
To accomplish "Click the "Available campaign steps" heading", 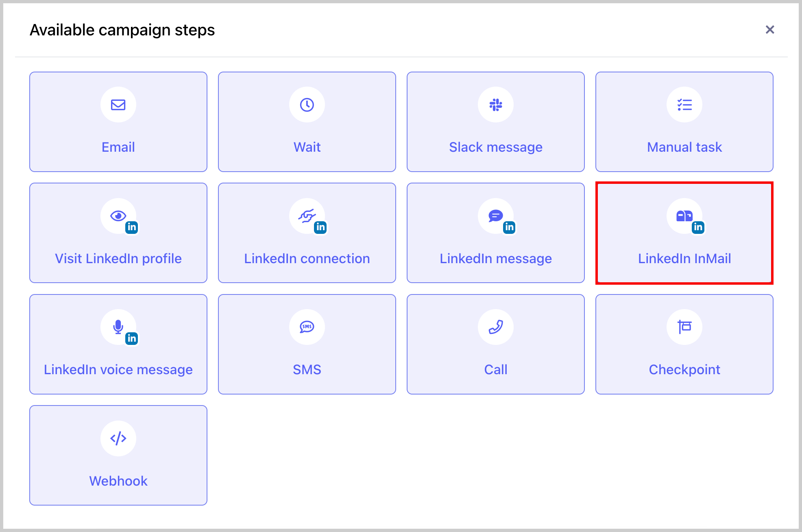I will (x=122, y=30).
